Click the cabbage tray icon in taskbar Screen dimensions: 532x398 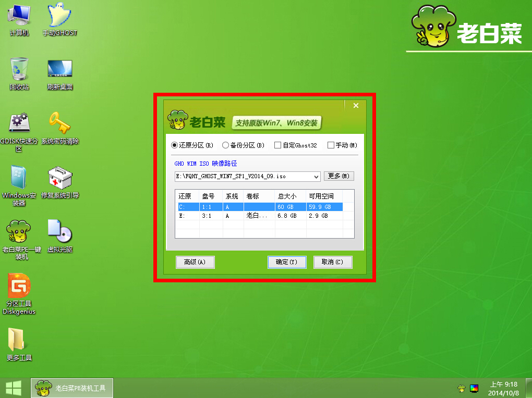[x=461, y=388]
